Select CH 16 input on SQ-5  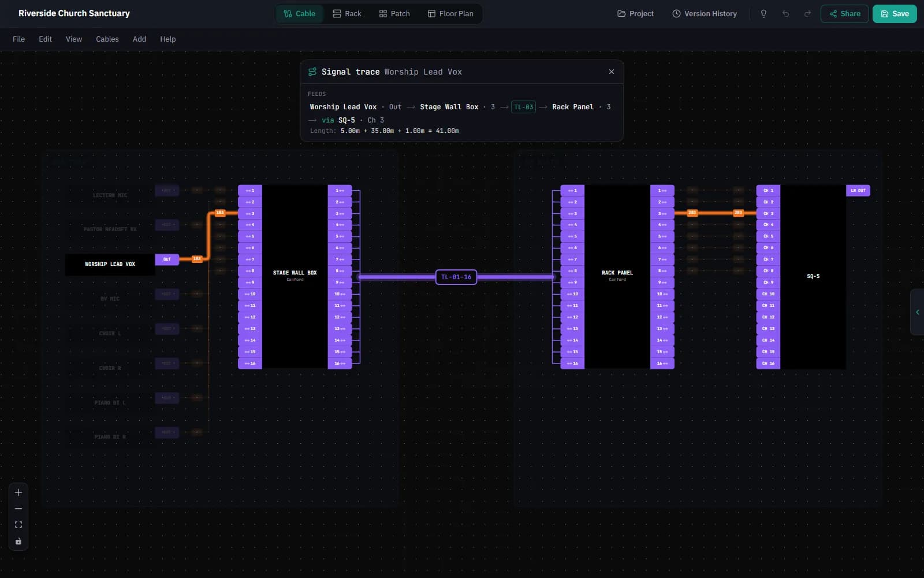[768, 363]
